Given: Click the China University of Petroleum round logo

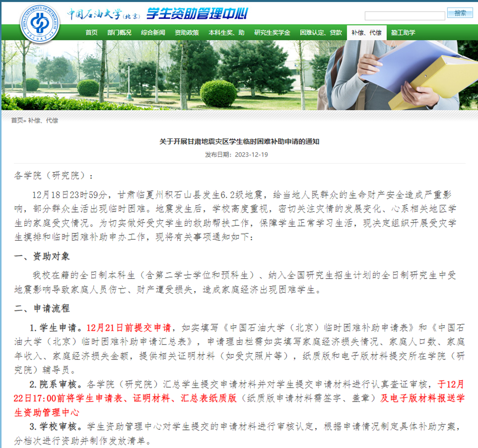Looking at the screenshot, I should point(40,23).
